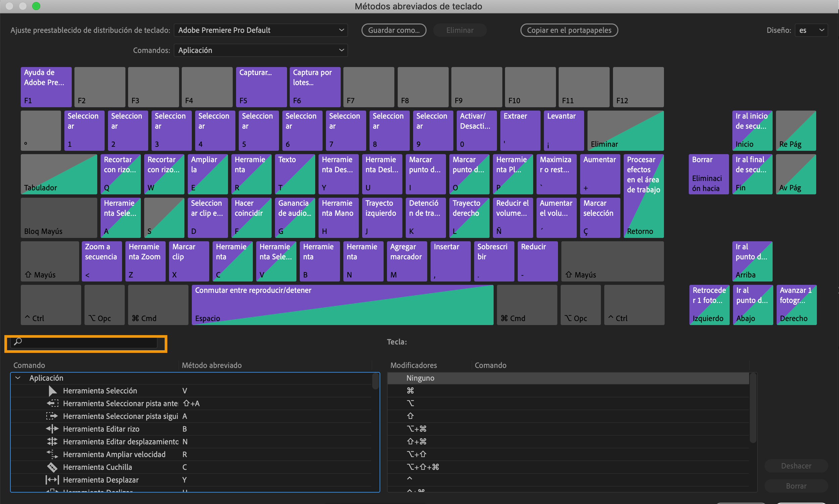Click the empty F2 key
The height and width of the screenshot is (504, 839).
click(x=100, y=87)
